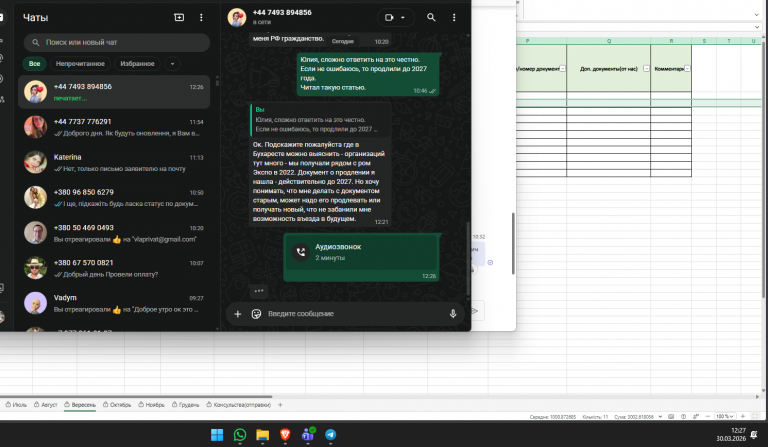The height and width of the screenshot is (447, 768).
Task: Click the Аудиозвонок call bubble
Action: coord(361,257)
